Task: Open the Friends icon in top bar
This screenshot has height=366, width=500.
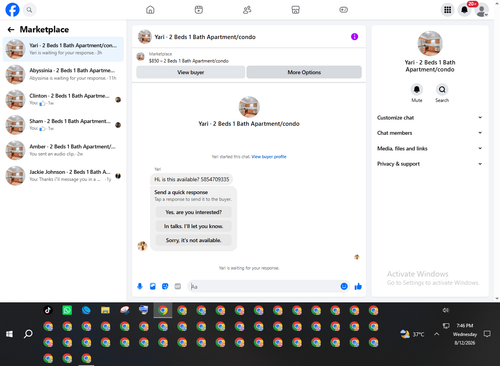Action: coord(247,10)
